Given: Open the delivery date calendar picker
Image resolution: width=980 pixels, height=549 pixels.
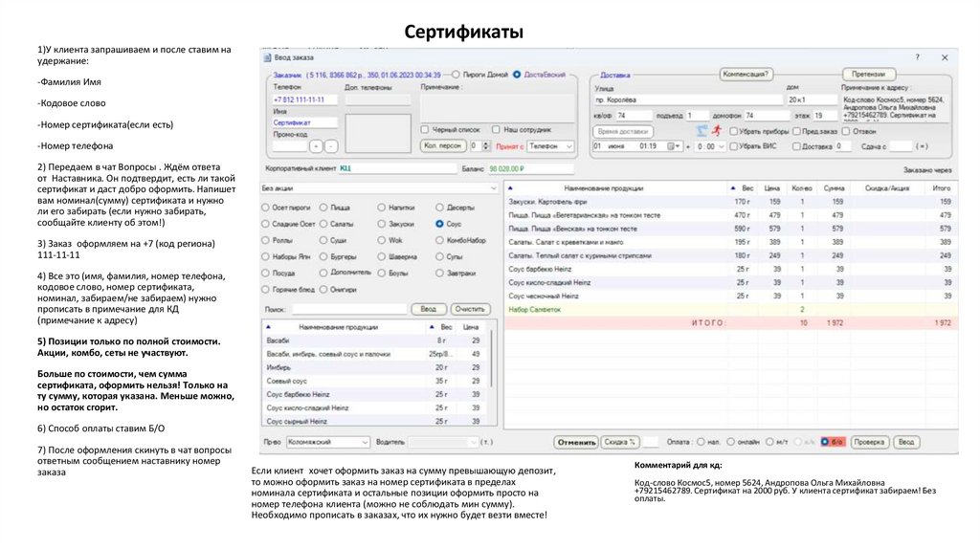Looking at the screenshot, I should click(679, 146).
